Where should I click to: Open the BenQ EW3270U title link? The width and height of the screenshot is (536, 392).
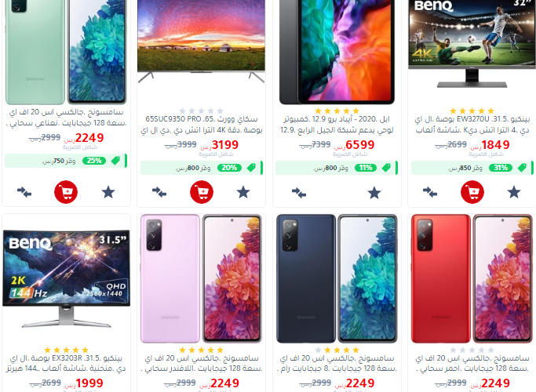pos(472,125)
